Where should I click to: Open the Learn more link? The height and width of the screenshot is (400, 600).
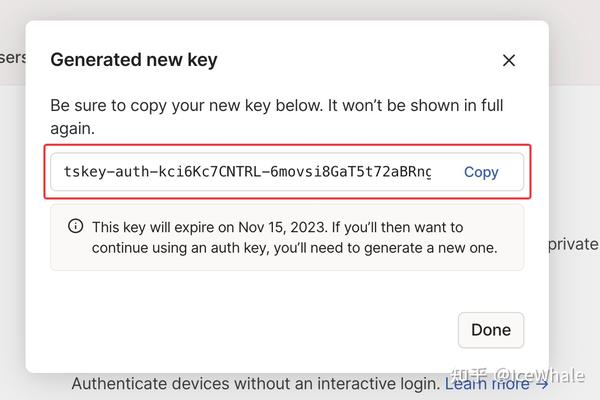click(487, 383)
